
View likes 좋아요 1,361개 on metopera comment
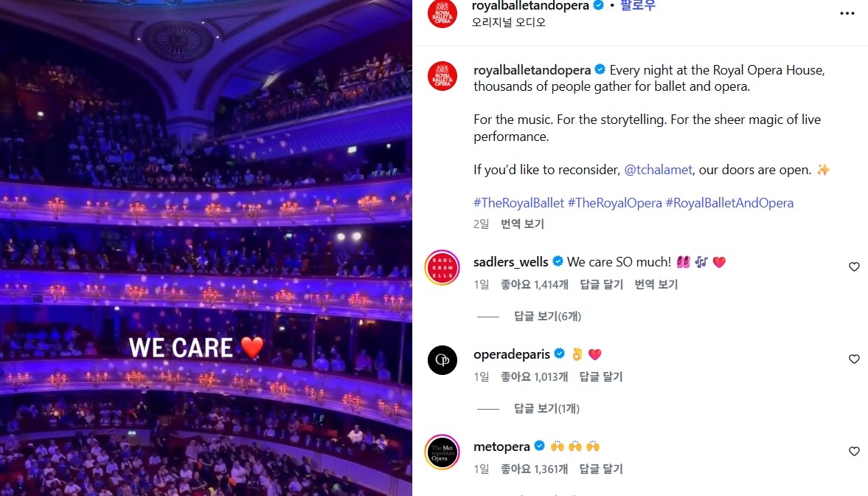coord(534,469)
